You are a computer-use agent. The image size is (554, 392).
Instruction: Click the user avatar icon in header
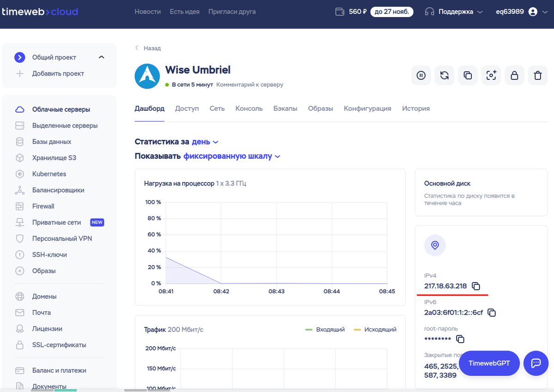pos(533,12)
